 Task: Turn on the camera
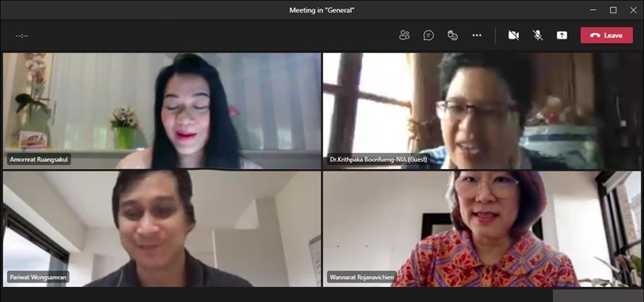pyautogui.click(x=514, y=35)
